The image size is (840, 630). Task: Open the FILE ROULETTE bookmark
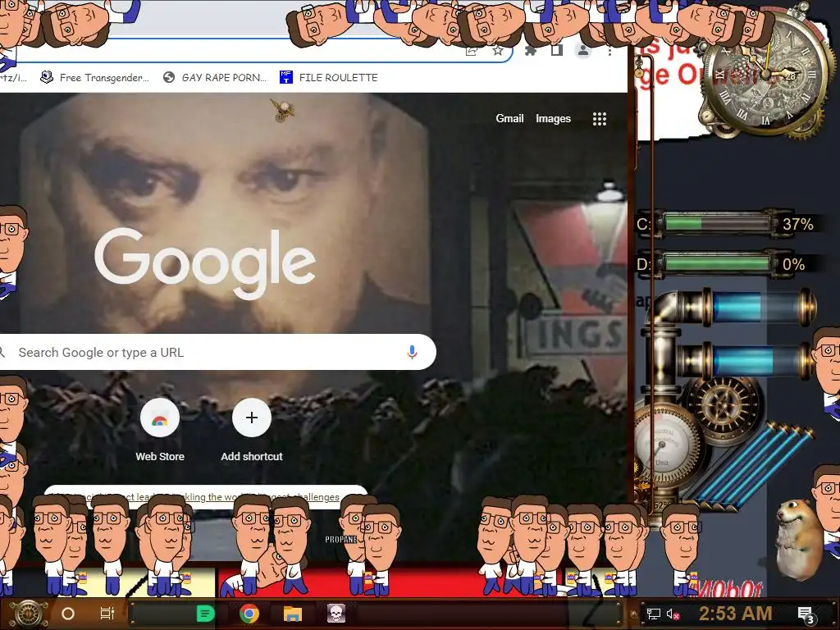click(x=329, y=78)
